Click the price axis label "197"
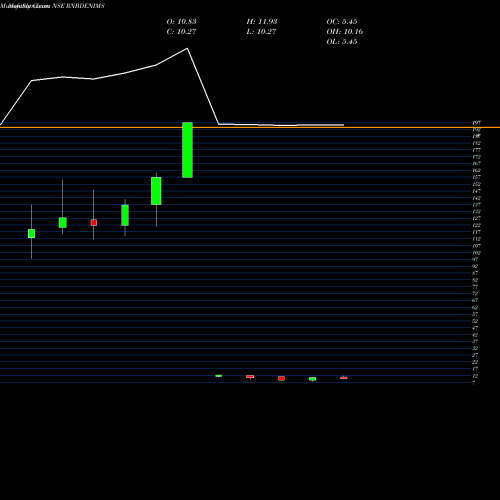 click(476, 123)
